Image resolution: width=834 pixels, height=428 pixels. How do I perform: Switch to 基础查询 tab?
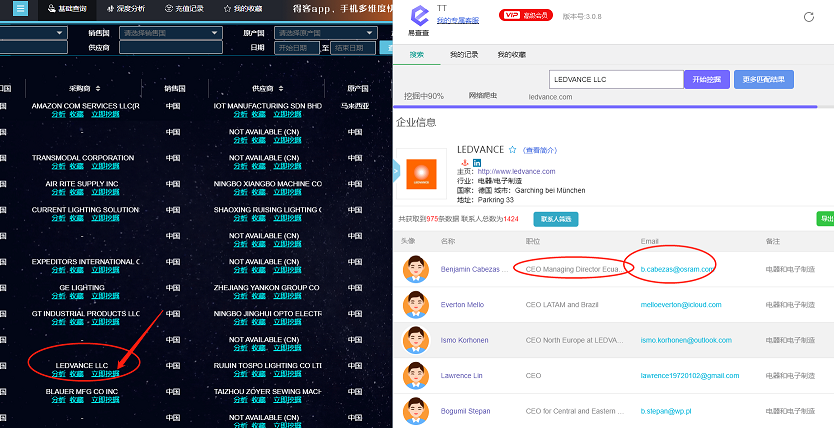click(67, 9)
